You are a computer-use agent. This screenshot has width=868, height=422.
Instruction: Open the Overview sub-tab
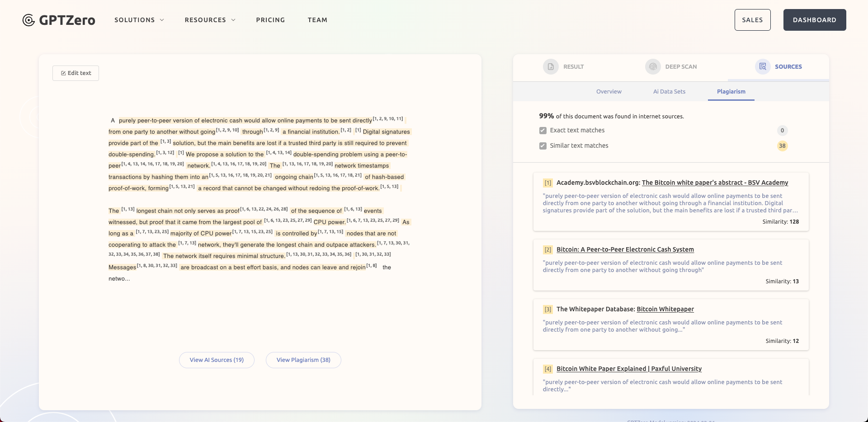[609, 92]
